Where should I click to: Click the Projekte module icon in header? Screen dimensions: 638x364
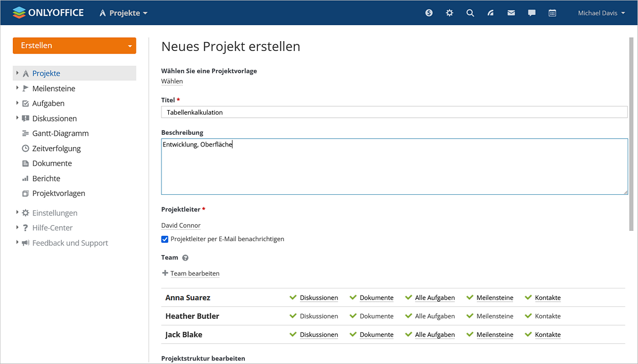(103, 13)
